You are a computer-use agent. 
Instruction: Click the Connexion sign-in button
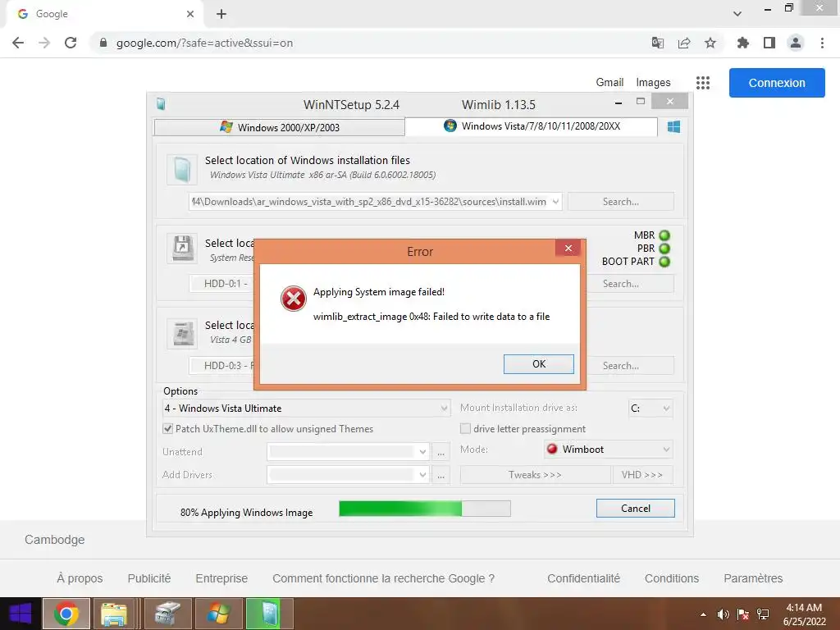(x=777, y=83)
